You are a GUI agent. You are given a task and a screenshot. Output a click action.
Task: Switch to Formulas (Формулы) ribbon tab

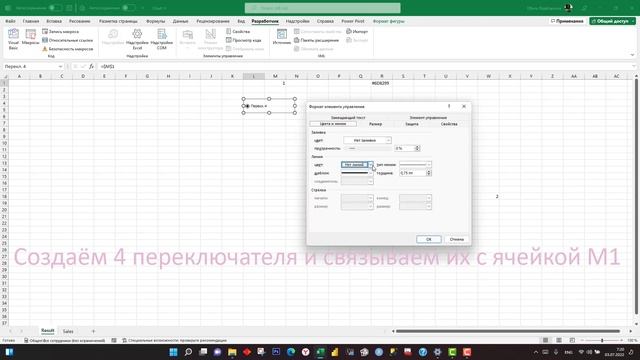coord(156,21)
